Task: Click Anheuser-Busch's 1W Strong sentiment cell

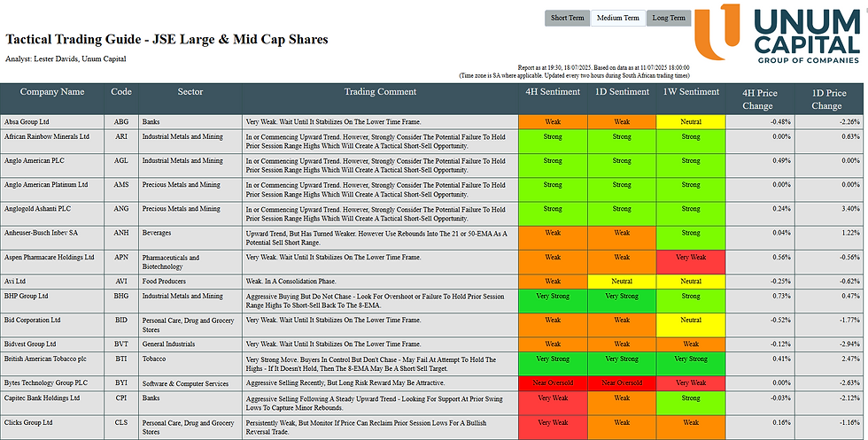Action: 691,238
